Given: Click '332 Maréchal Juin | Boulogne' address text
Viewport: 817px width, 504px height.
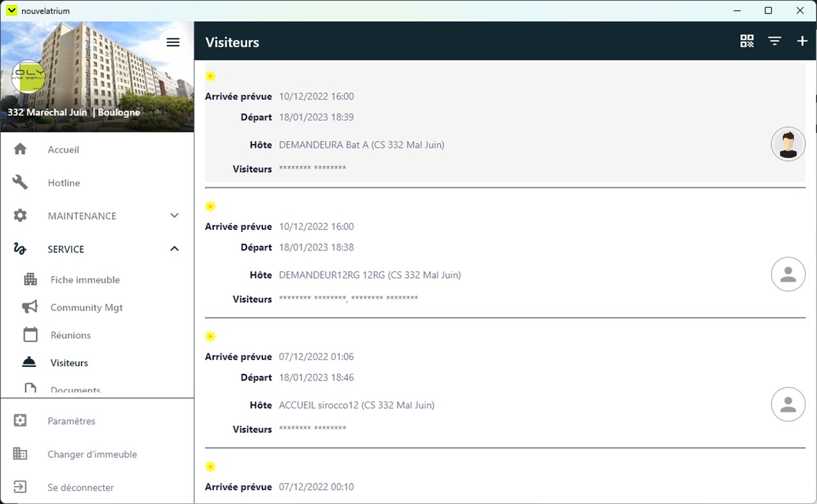Looking at the screenshot, I should point(74,112).
